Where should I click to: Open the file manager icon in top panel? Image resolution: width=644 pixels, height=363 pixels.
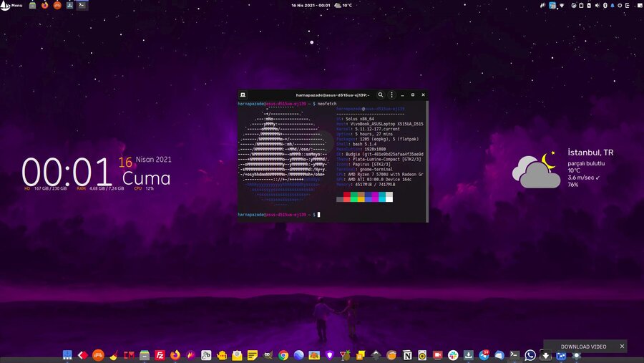pyautogui.click(x=32, y=5)
